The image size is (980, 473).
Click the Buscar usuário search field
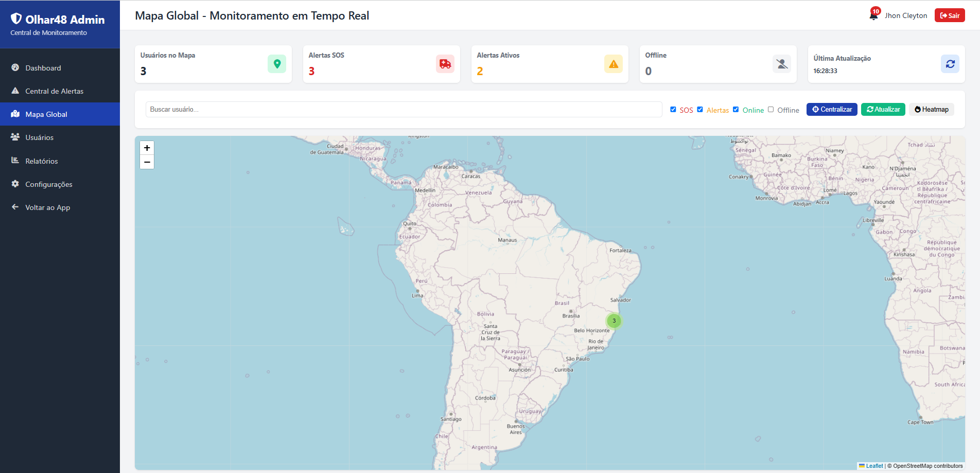click(404, 110)
